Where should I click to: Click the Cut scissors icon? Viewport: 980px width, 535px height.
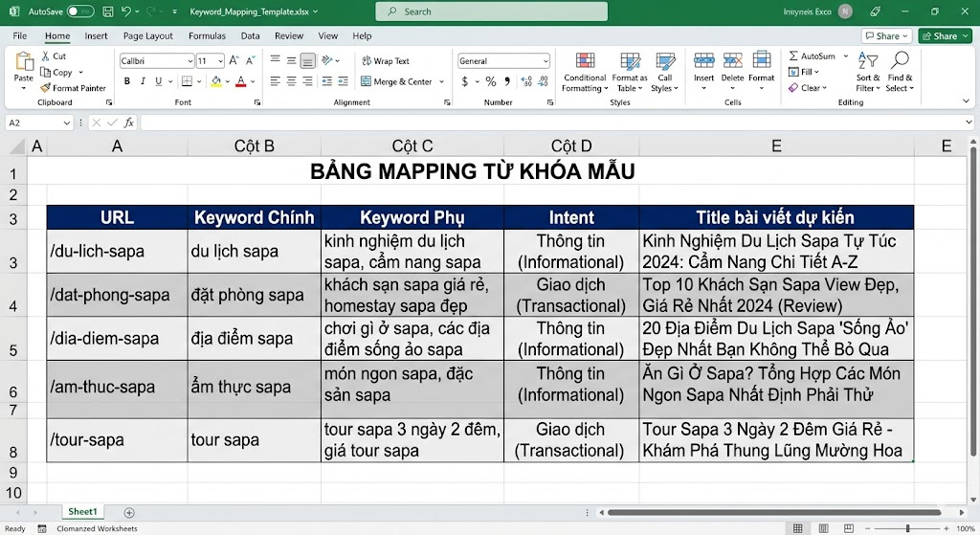tap(46, 56)
